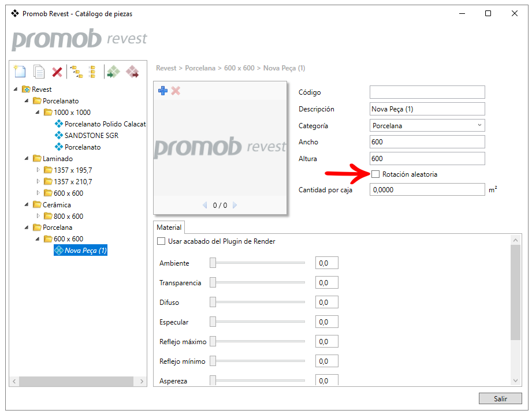Collapse the 1000 x 1000 node

pos(38,112)
